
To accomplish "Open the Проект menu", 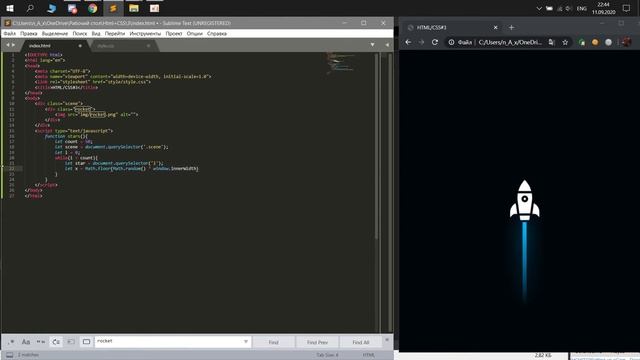I will click(174, 33).
